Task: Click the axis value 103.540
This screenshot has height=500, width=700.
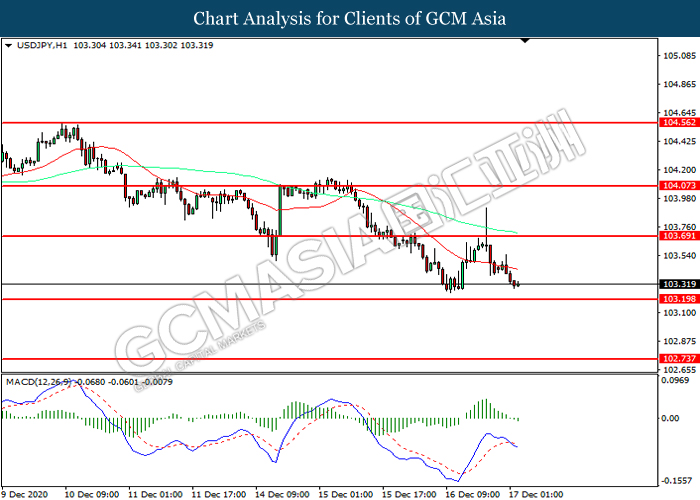Action: coord(679,256)
